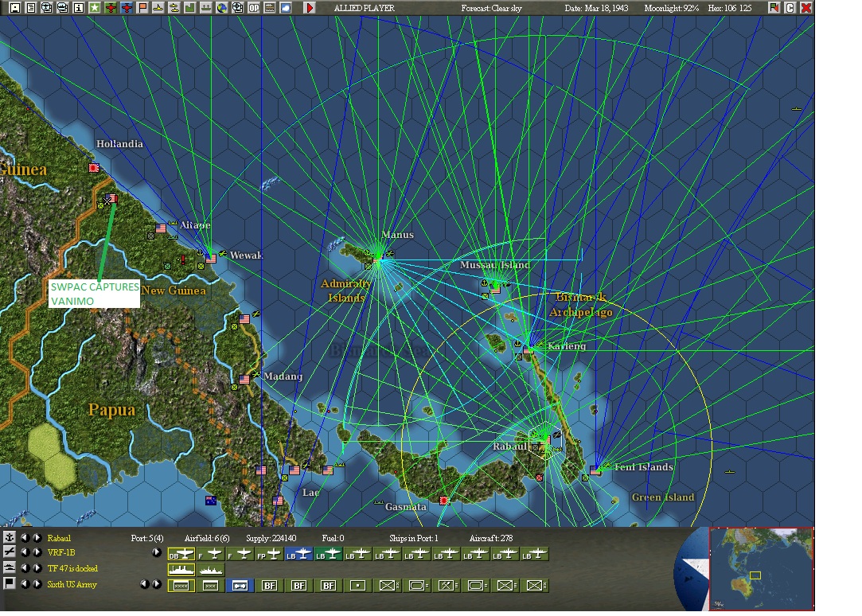
Task: Select the DB dive bomber unit icon
Action: pos(181,555)
